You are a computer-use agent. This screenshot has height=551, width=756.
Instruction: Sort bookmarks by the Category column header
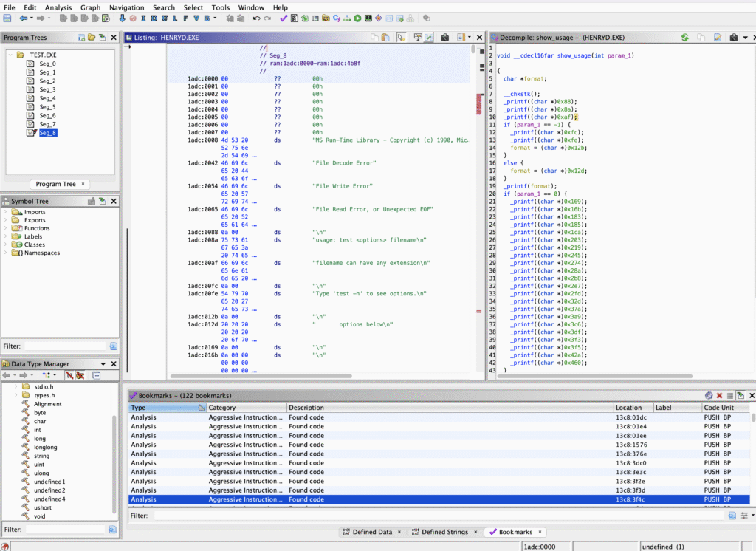[222, 408]
